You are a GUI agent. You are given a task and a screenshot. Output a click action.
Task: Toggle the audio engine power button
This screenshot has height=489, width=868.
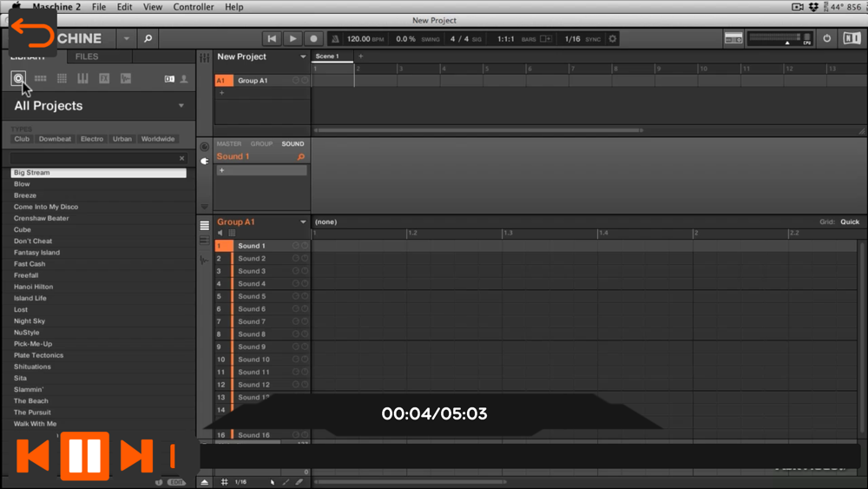(x=826, y=39)
